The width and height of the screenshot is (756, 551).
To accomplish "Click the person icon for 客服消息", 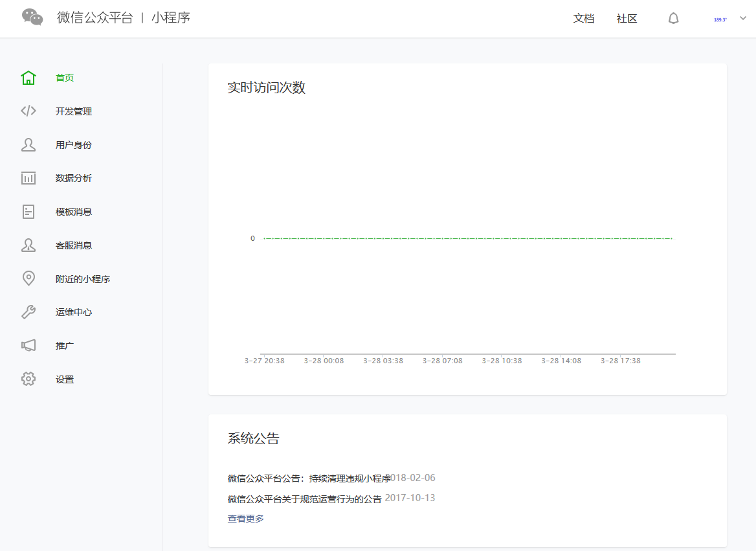I will tap(28, 245).
